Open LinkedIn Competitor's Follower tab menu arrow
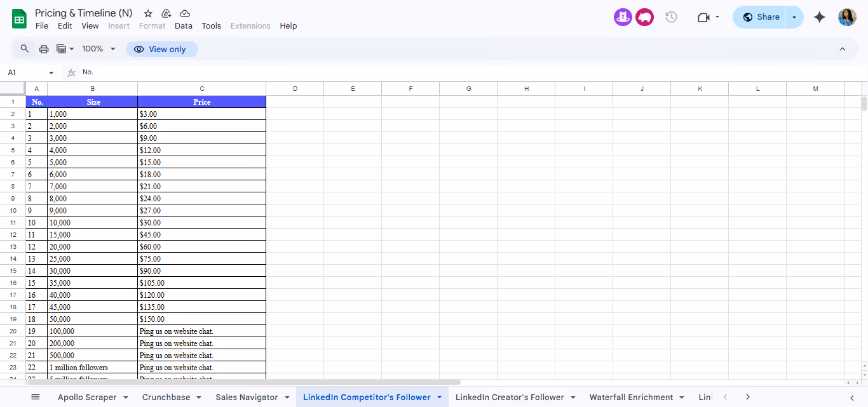The image size is (868, 407). point(439,397)
